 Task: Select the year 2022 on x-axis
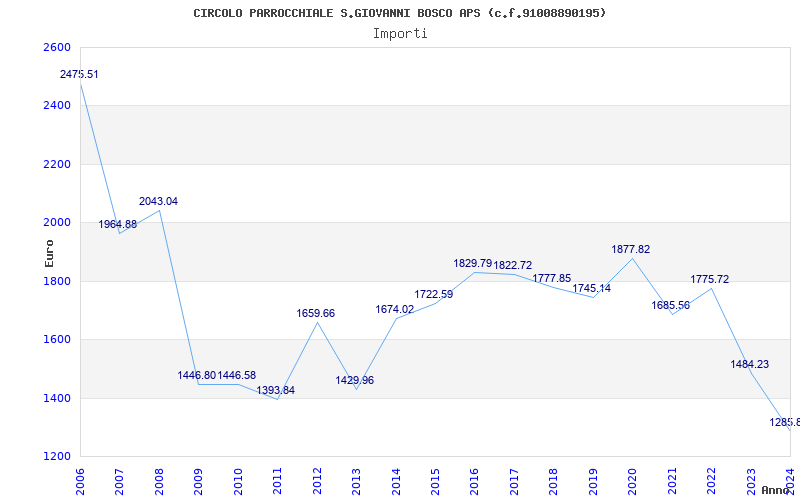[712, 481]
